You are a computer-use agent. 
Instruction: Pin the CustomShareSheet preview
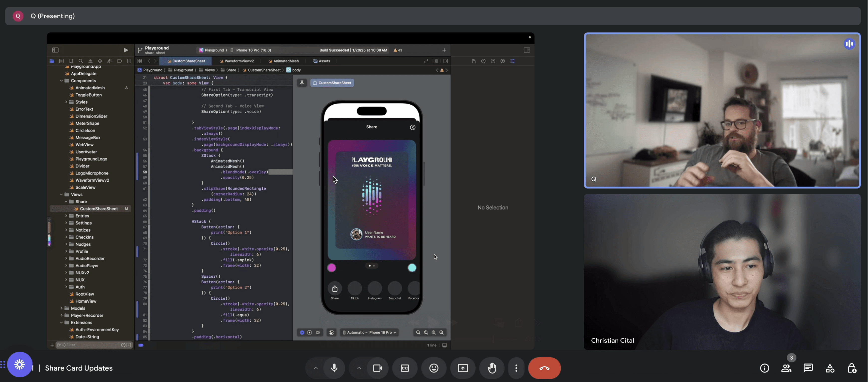(302, 83)
